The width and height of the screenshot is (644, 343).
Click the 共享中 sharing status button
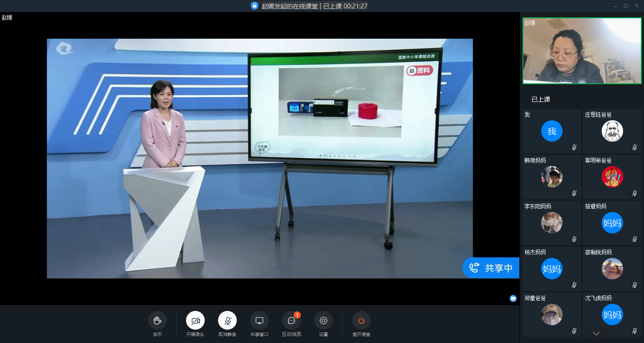click(x=491, y=268)
